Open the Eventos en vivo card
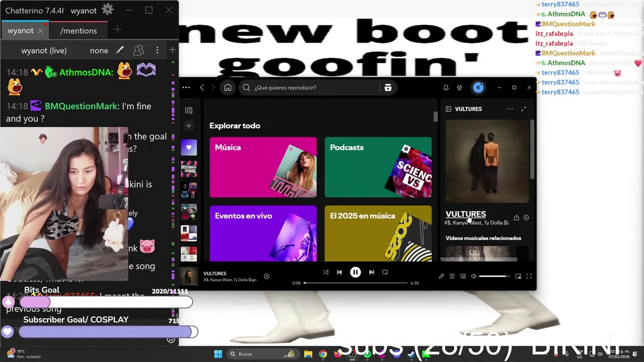 (263, 233)
